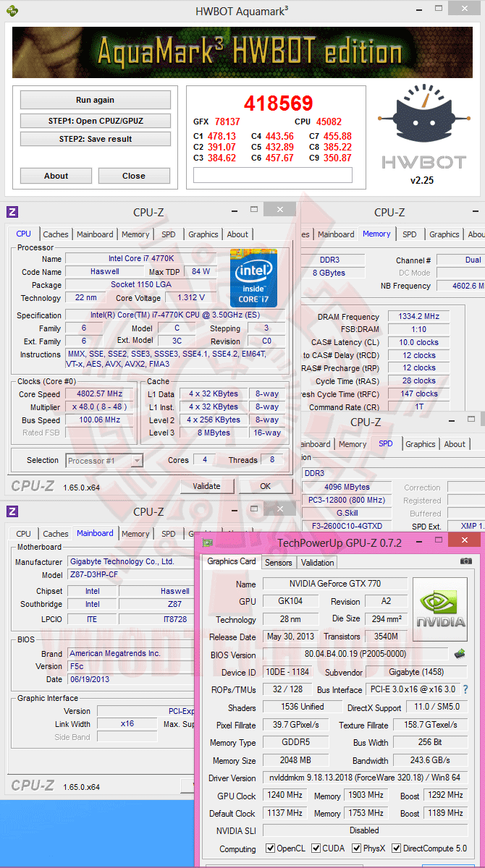This screenshot has width=485, height=868.
Task: Click the CPU-Z icon in the CPU tab window
Action: 12,212
